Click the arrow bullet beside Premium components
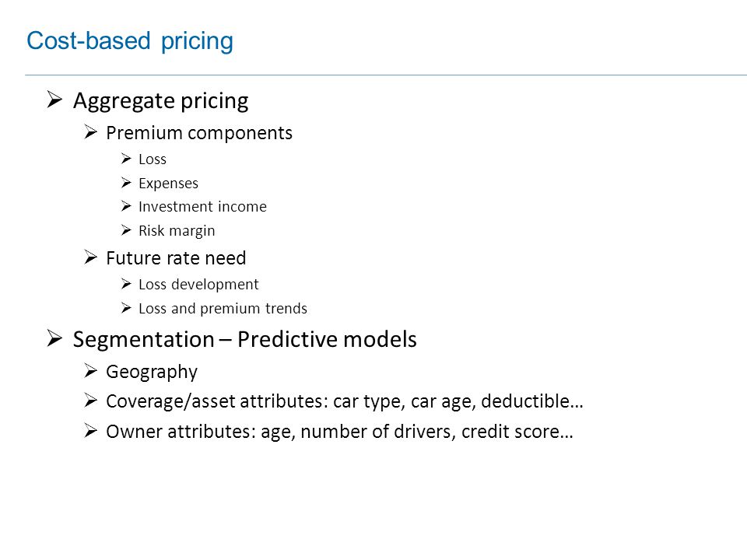The image size is (747, 560). 90,132
